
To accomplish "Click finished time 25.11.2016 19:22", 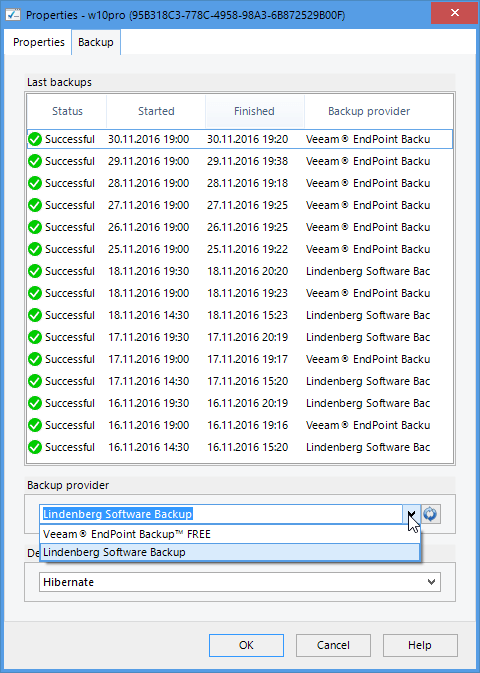I will click(x=248, y=249).
